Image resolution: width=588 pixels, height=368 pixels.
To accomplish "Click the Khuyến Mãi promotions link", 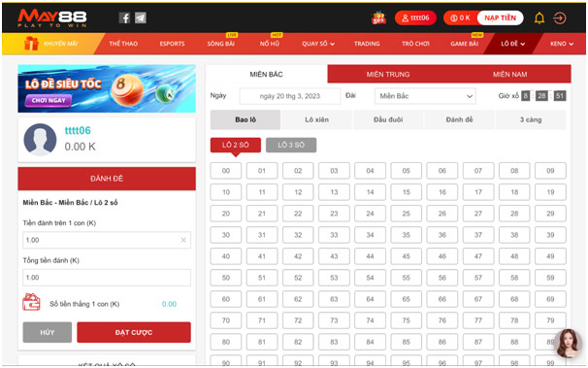I will 60,44.
